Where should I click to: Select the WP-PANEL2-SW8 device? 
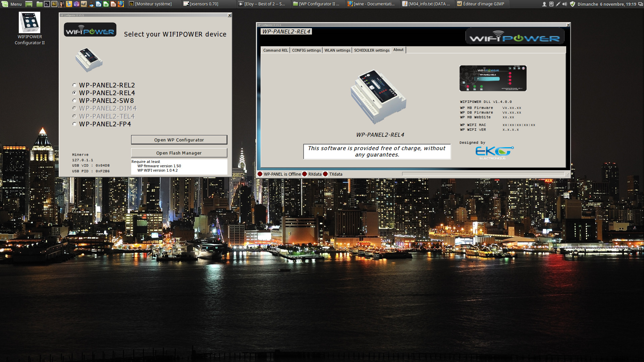74,100
